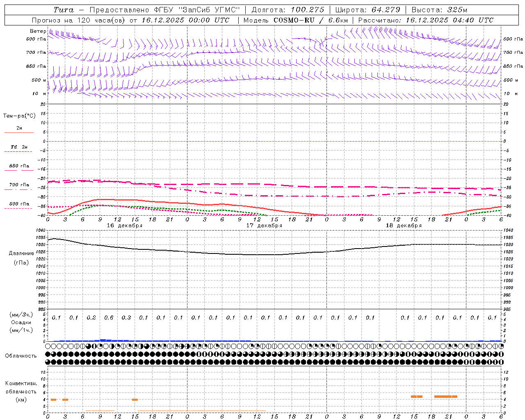Viewport: 525px width, 420px height.
Task: Click the "Тем-ра(°C)" temperature panel label
Action: pos(19,116)
